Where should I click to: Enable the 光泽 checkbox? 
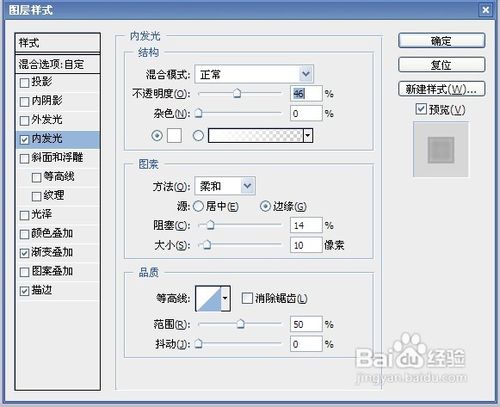click(24, 215)
